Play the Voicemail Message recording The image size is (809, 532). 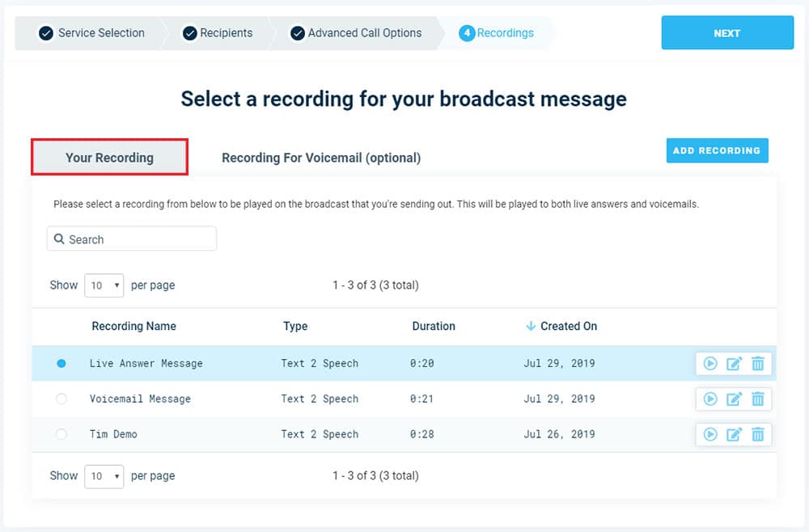pyautogui.click(x=710, y=399)
